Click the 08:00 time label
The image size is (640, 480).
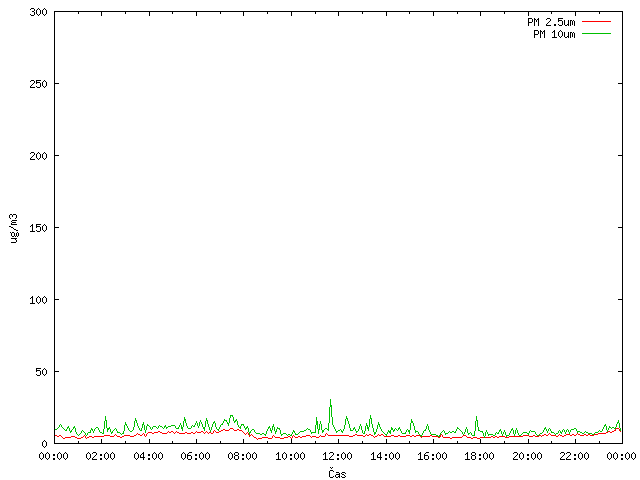[x=243, y=456]
